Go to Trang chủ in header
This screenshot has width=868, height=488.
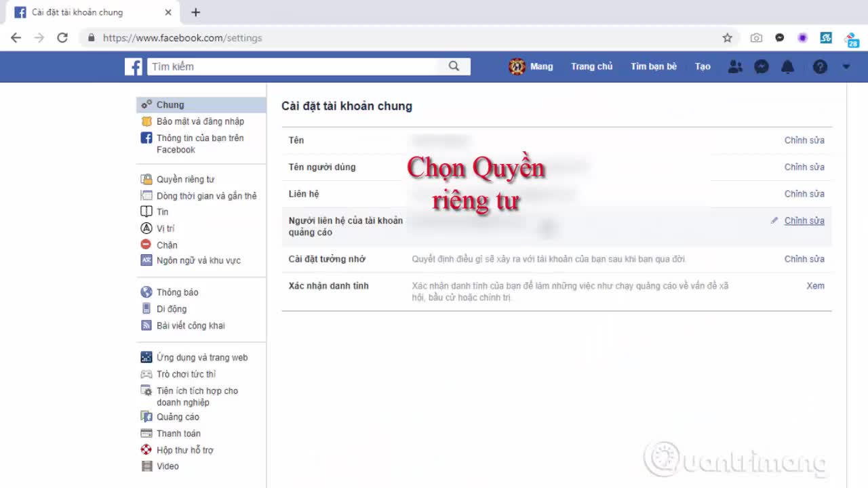tap(591, 66)
